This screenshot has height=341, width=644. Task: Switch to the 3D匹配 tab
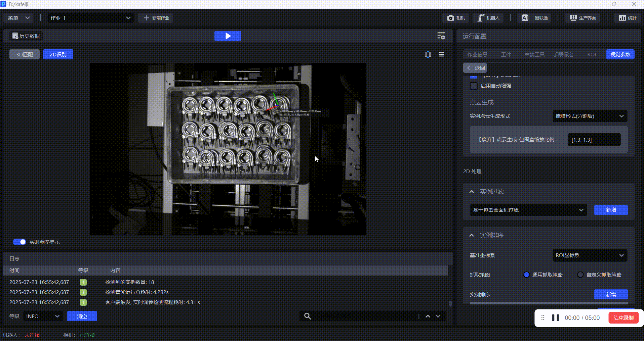(x=25, y=54)
